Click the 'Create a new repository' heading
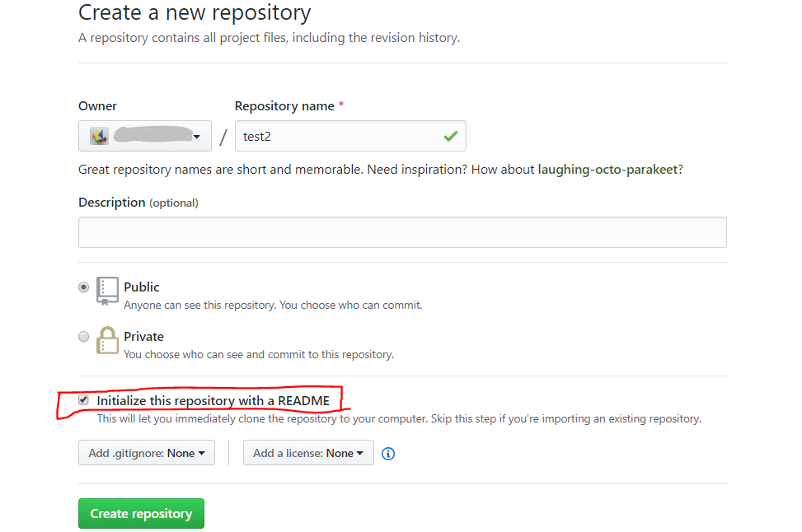The width and height of the screenshot is (802, 532). click(x=195, y=13)
